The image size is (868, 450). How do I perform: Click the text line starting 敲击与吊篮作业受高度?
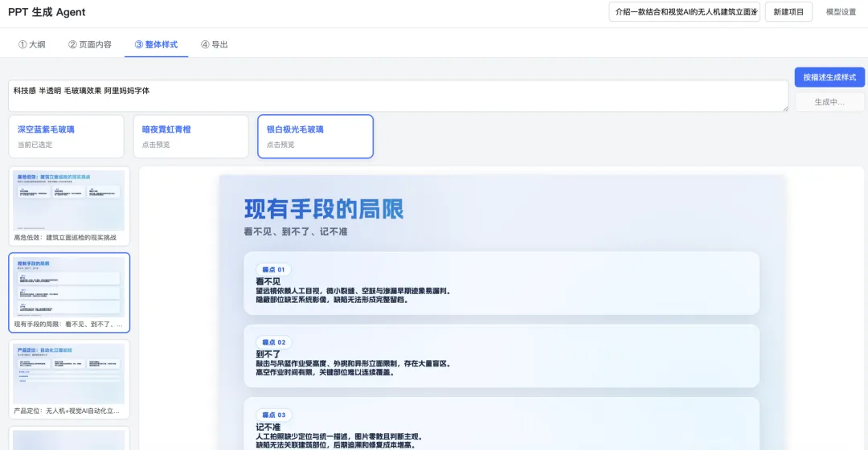tap(353, 364)
